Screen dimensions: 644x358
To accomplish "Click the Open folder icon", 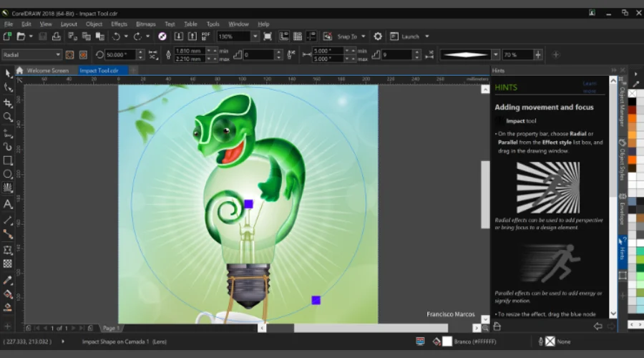I will click(21, 37).
